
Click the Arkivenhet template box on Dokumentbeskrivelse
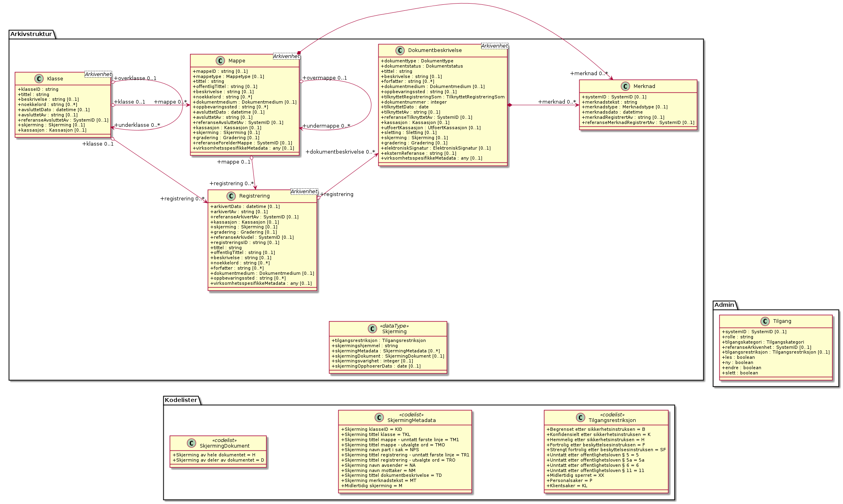point(495,46)
